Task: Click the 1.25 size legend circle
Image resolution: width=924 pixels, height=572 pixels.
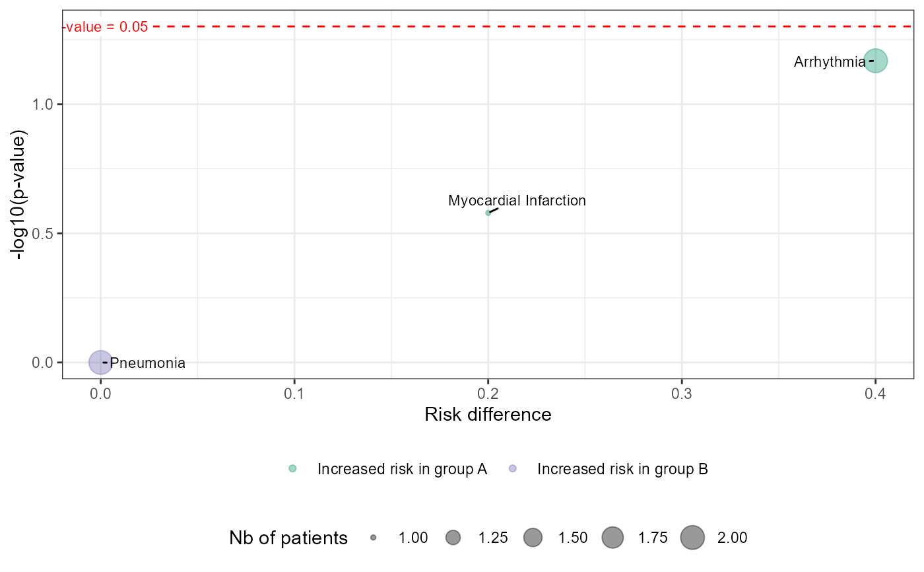Action: pyautogui.click(x=453, y=538)
